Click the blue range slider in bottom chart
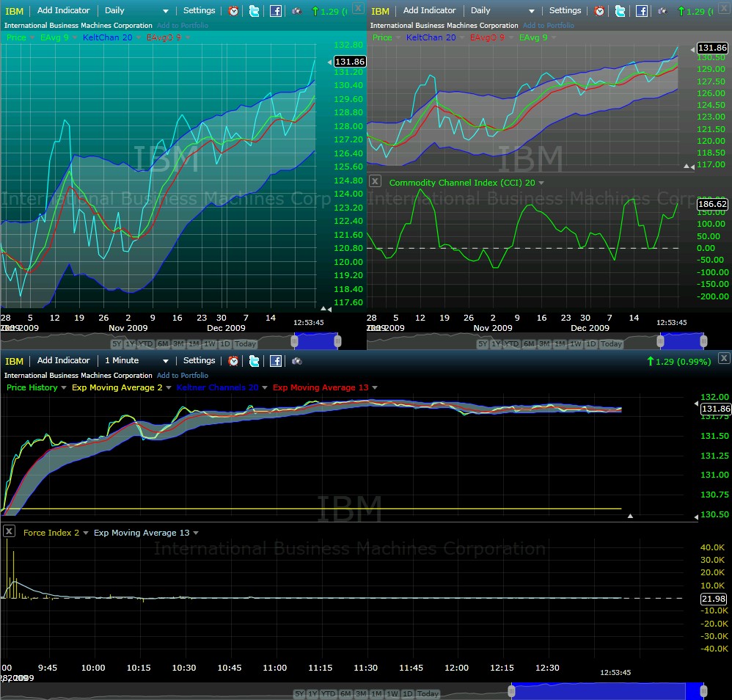Screen dimensions: 732x700 607,690
